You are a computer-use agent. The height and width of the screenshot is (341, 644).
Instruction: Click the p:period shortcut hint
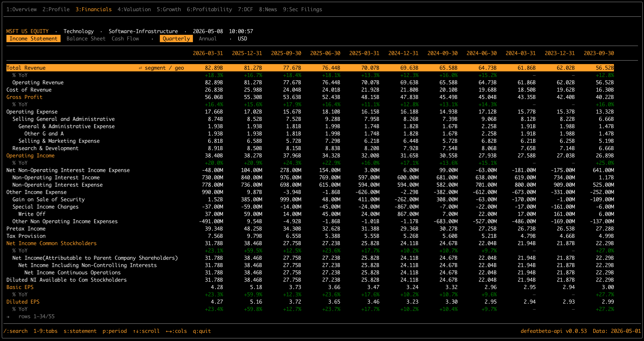(x=115, y=331)
